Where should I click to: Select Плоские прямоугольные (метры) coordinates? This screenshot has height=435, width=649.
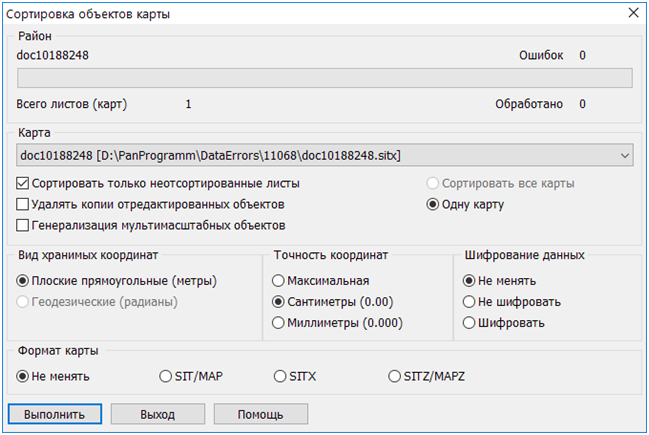[x=24, y=280]
